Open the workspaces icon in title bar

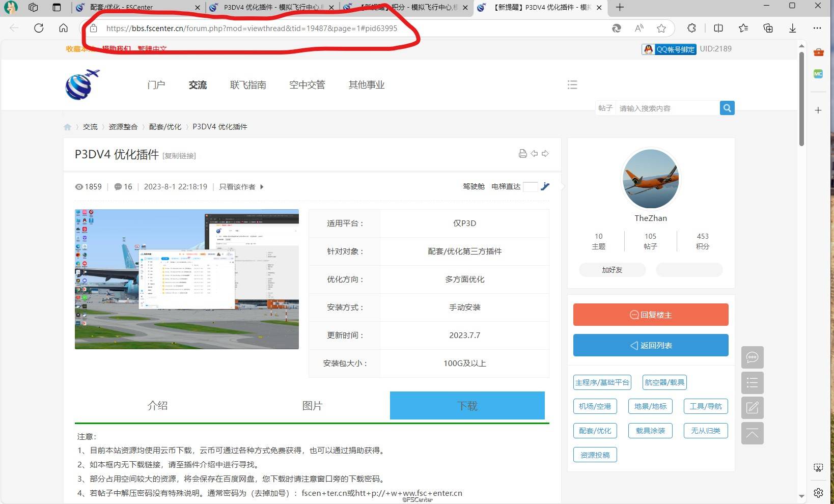pyautogui.click(x=33, y=7)
